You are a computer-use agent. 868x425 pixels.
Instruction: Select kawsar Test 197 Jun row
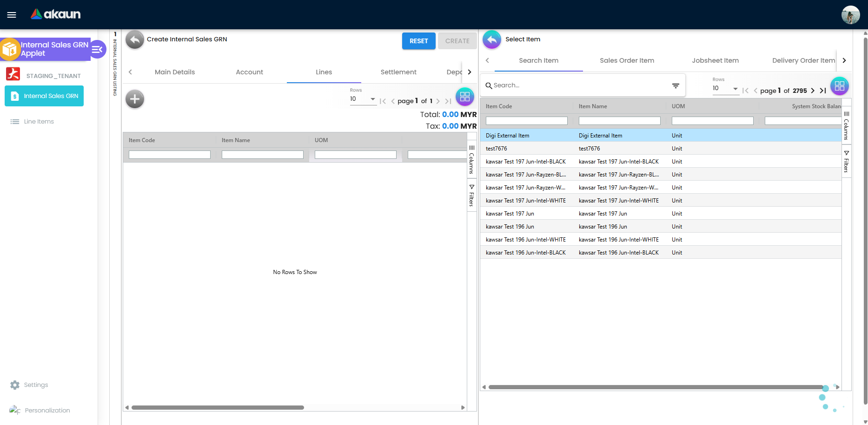click(x=661, y=214)
